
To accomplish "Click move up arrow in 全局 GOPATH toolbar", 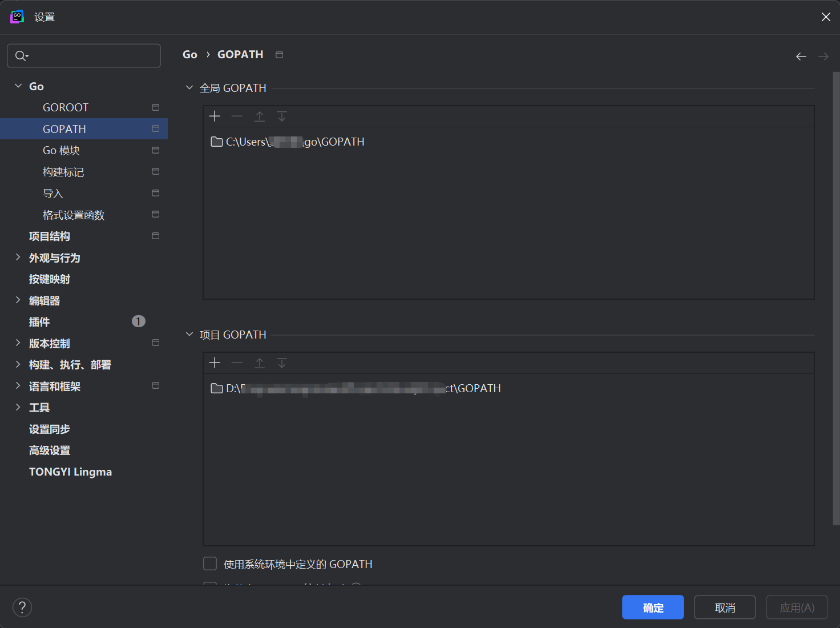I will point(260,116).
